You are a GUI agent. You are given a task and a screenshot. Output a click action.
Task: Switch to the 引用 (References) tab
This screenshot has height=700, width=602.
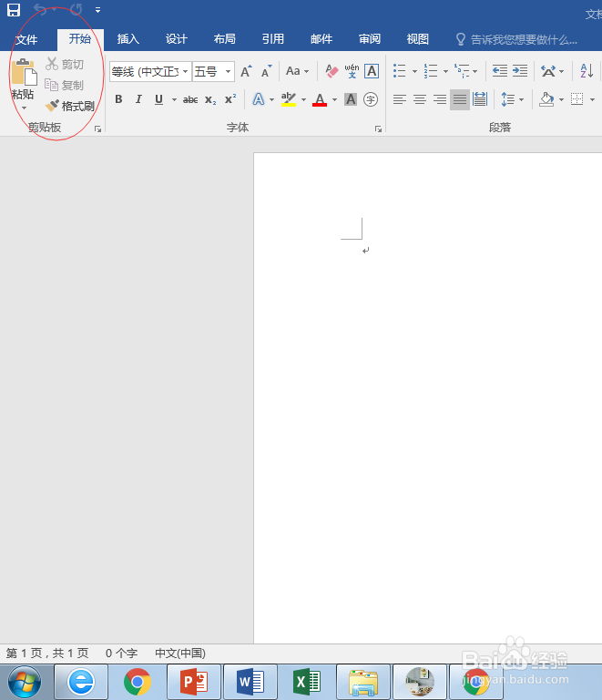pyautogui.click(x=272, y=39)
